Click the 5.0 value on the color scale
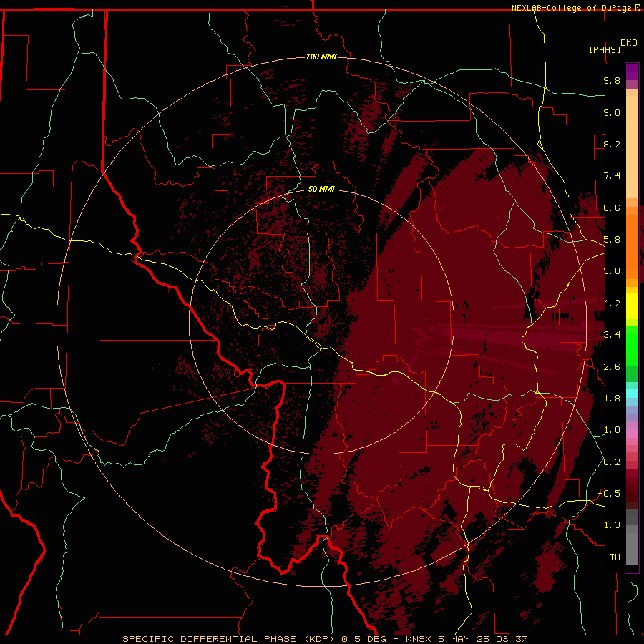The height and width of the screenshot is (644, 644). pyautogui.click(x=612, y=271)
